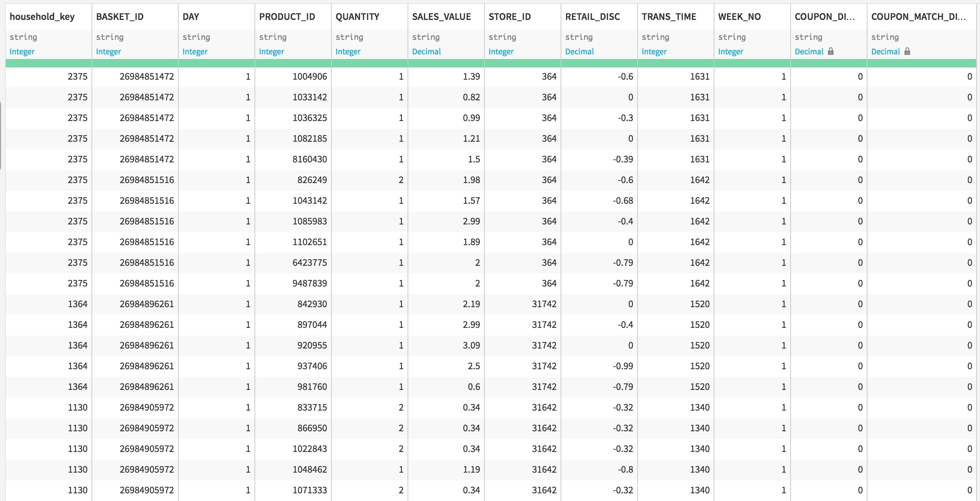980x501 pixels.
Task: Open the Integer meaning link under WEEK_NO
Action: click(731, 52)
